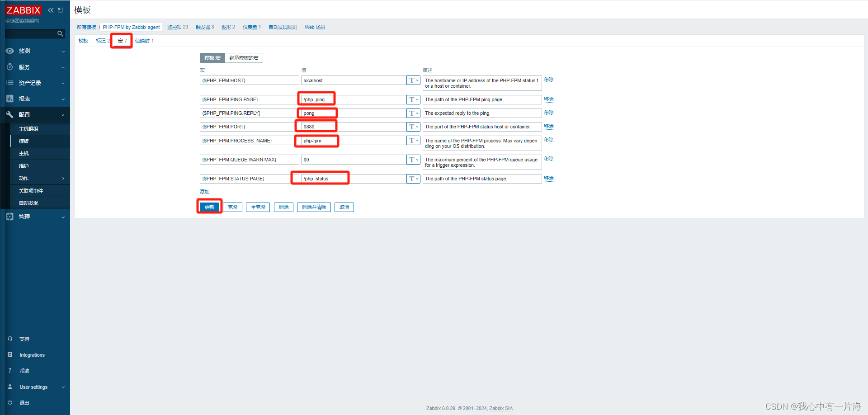Open type dropdown for PING.REPLY value
Image resolution: width=868 pixels, height=415 pixels.
[413, 113]
